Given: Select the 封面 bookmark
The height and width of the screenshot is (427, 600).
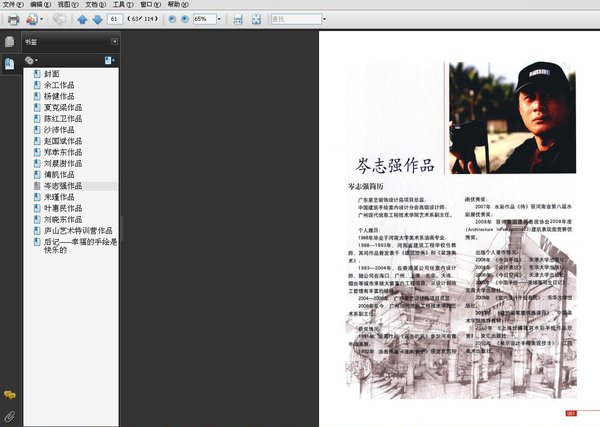Looking at the screenshot, I should coord(52,74).
